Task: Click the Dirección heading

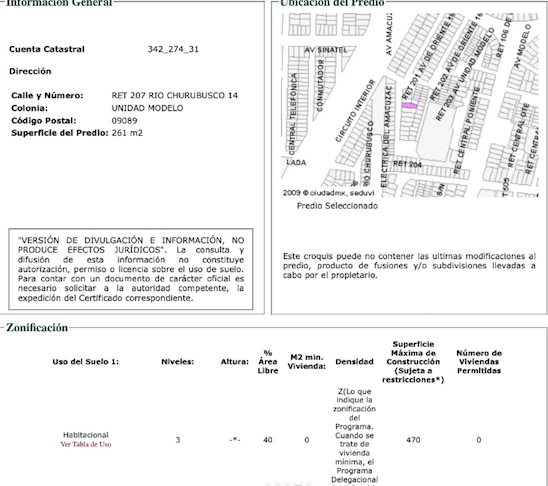Action: [x=30, y=71]
